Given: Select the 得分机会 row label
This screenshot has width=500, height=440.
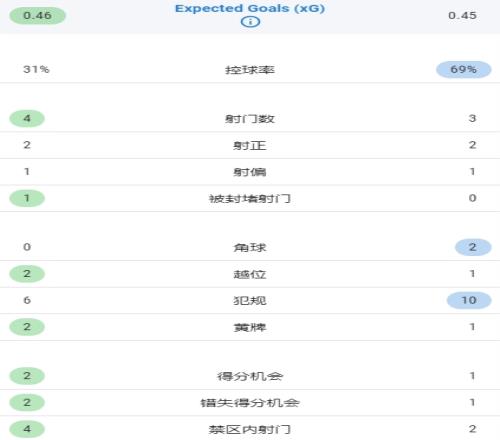Looking at the screenshot, I should point(250,376).
